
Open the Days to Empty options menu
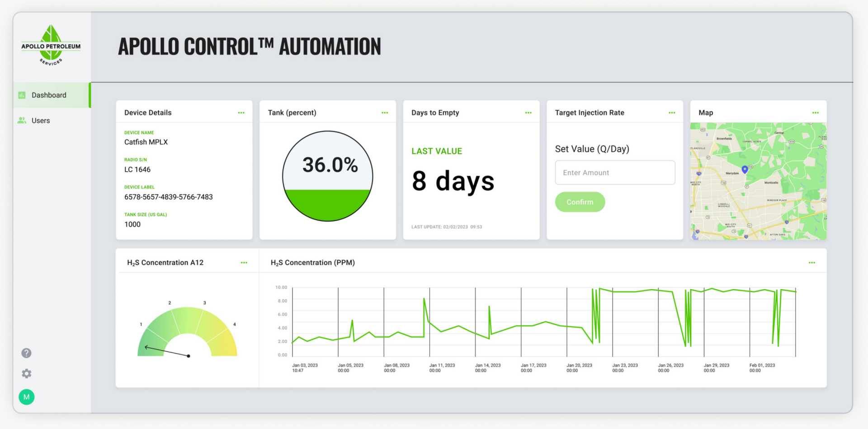pos(528,112)
